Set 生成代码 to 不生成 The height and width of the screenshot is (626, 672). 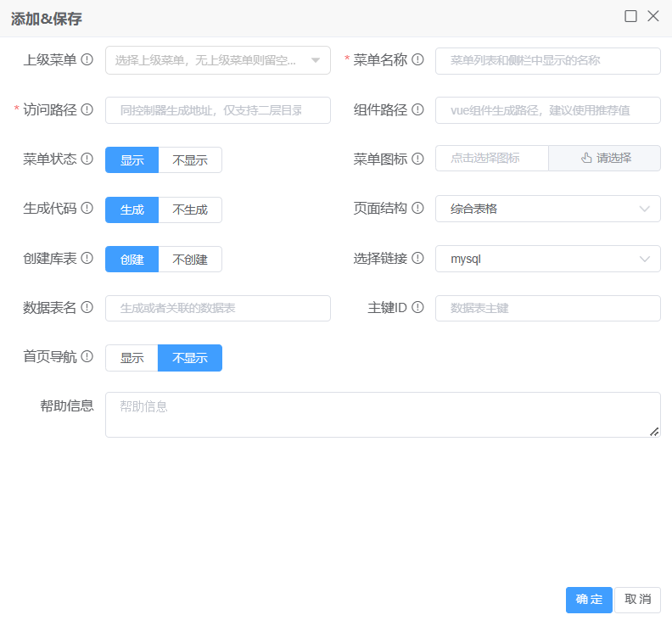(x=190, y=210)
